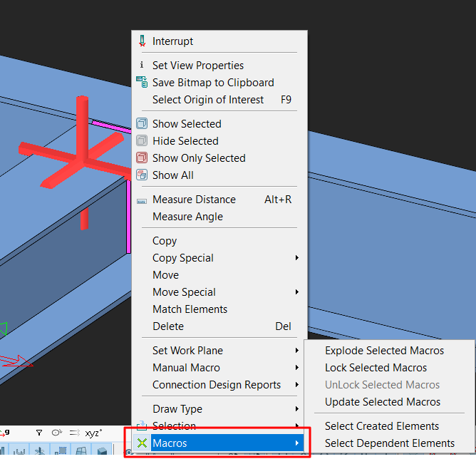Click the Show All cubes icon
476x464 pixels.
coord(141,175)
